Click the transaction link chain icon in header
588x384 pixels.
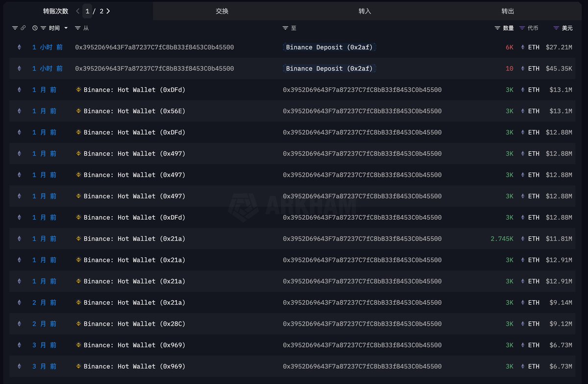click(x=23, y=28)
